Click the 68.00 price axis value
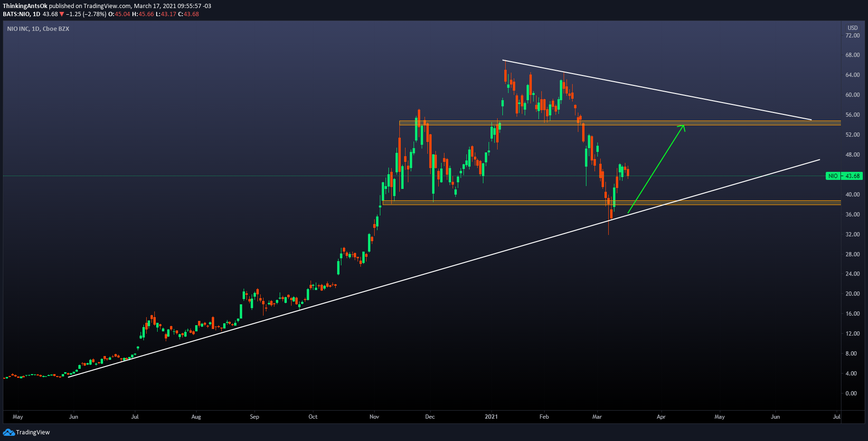Image resolution: width=868 pixels, height=441 pixels. pyautogui.click(x=852, y=55)
